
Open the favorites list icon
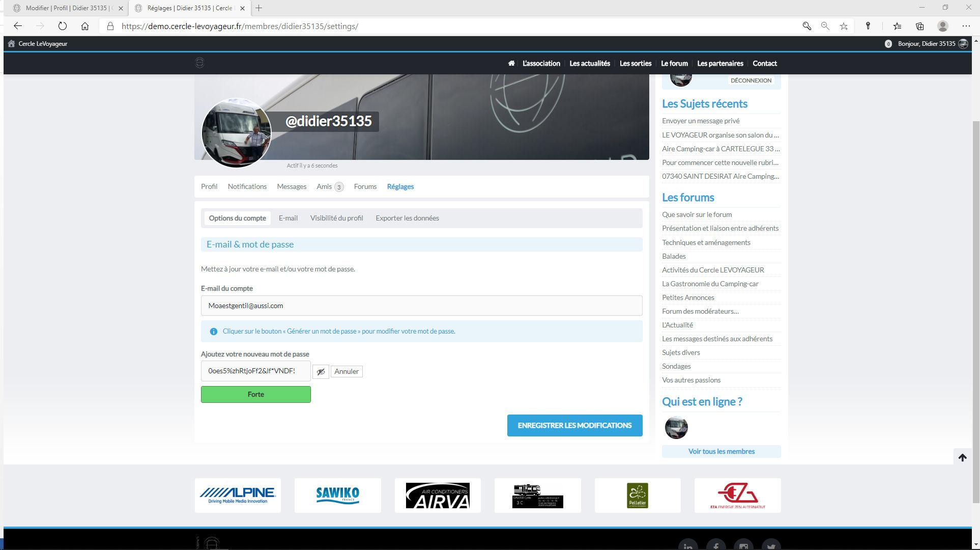897,26
